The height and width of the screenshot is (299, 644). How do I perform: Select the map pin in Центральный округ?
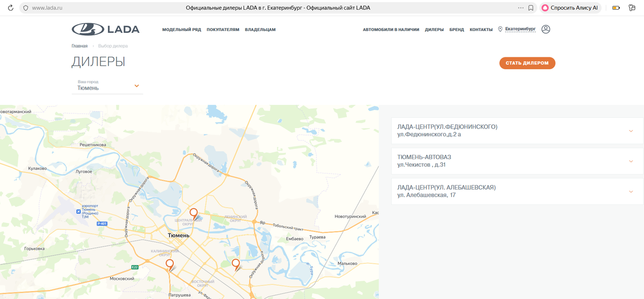(x=194, y=214)
